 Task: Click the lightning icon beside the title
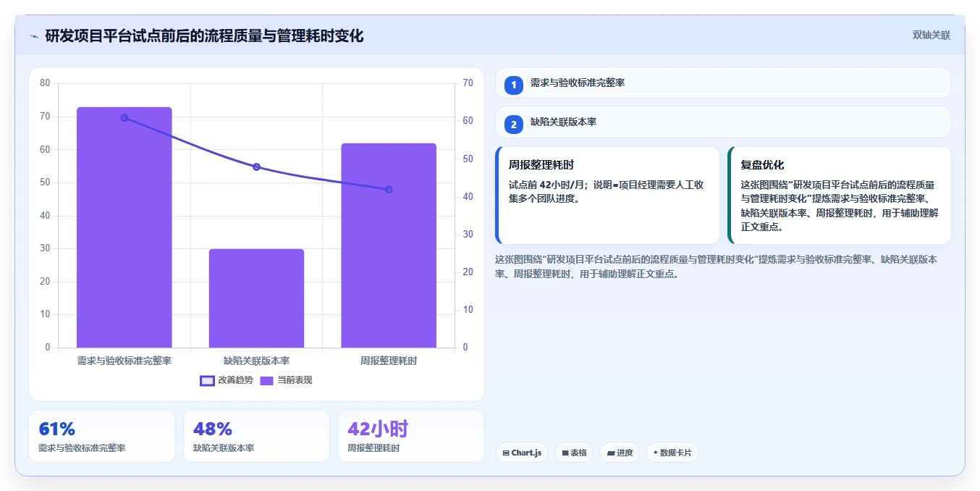pos(34,36)
